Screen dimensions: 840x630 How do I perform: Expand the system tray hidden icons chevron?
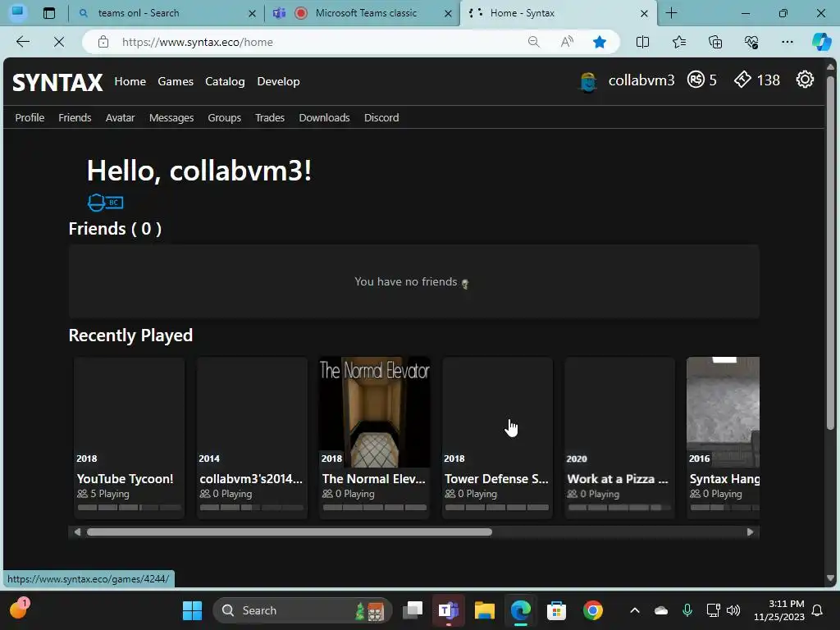pyautogui.click(x=634, y=610)
